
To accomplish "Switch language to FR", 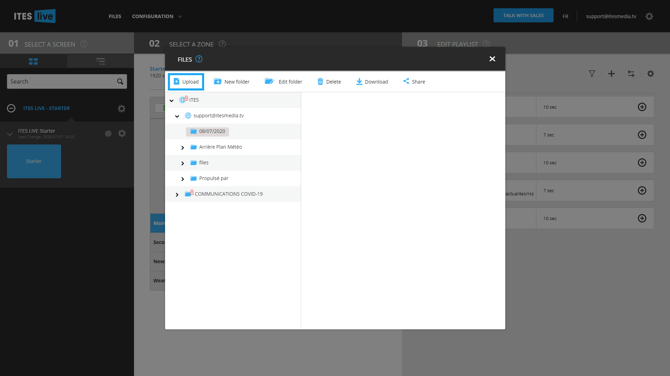I will [x=565, y=16].
